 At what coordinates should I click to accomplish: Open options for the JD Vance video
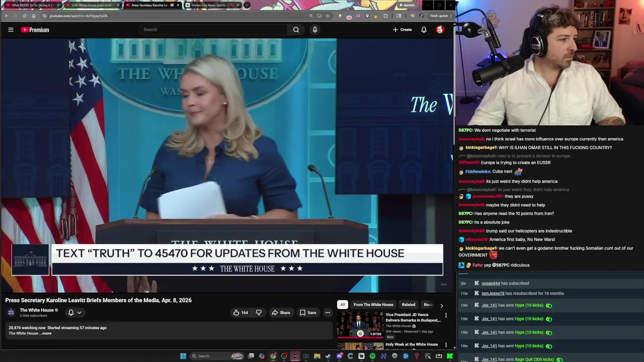click(x=446, y=315)
